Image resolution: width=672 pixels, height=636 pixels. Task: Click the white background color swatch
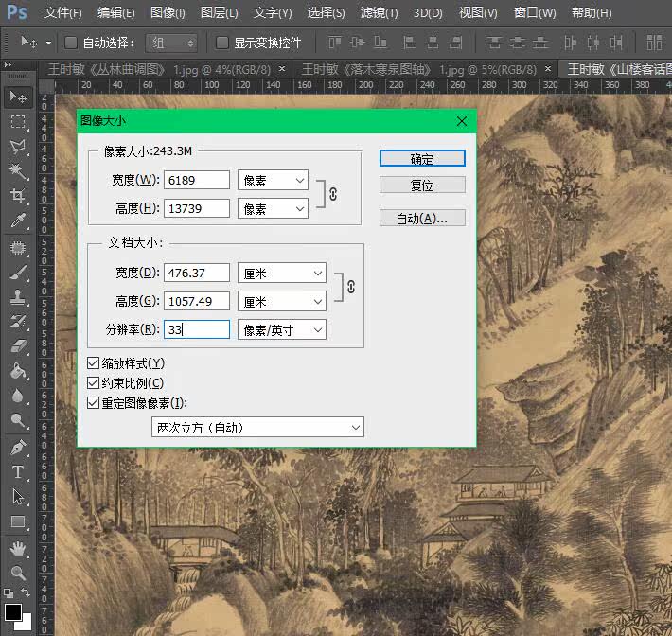(27, 623)
